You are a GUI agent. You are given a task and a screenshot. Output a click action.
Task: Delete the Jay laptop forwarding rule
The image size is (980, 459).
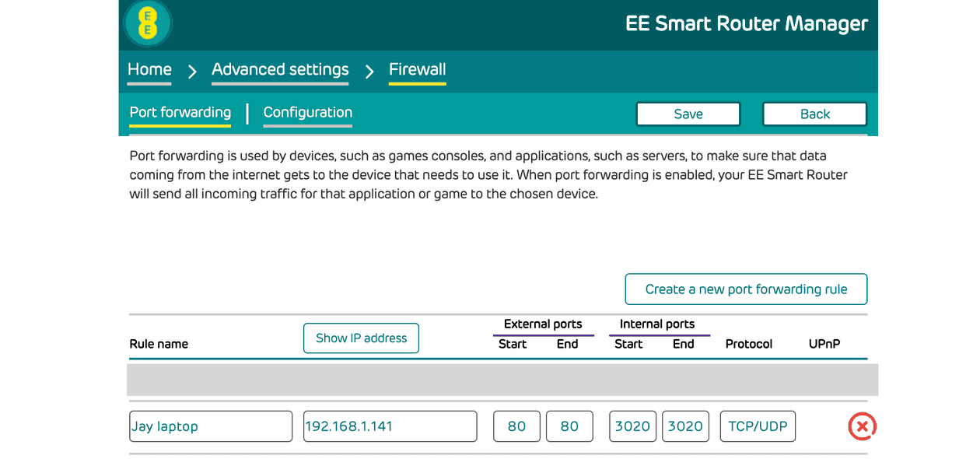click(x=862, y=426)
